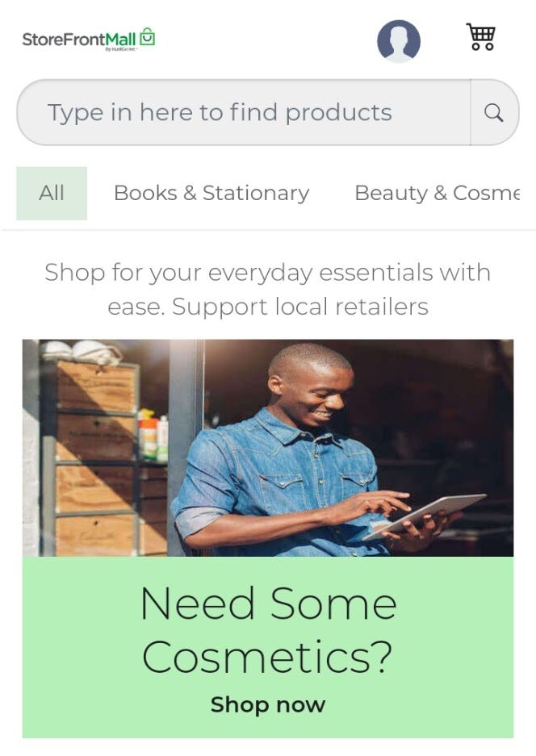This screenshot has height=756, width=536.
Task: Click the green shopping bag logo icon
Action: click(147, 36)
